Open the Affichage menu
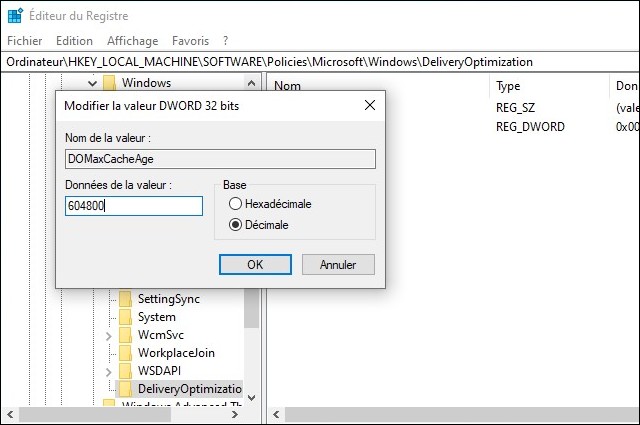This screenshot has width=640, height=425. pyautogui.click(x=133, y=41)
